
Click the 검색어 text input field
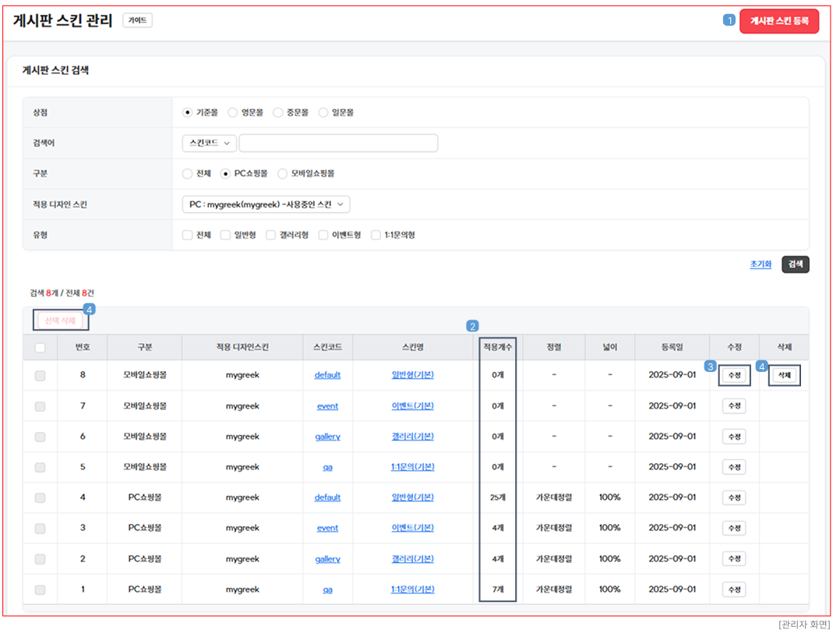coord(338,143)
